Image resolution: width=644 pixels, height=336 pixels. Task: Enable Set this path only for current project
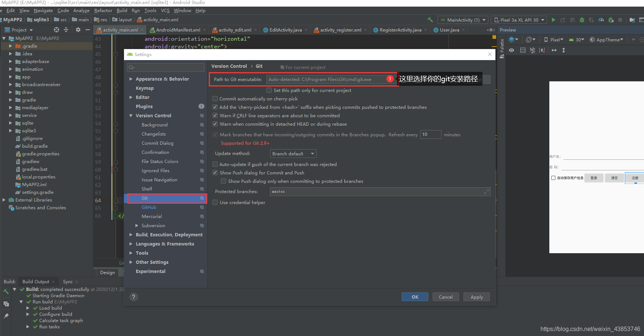pyautogui.click(x=269, y=90)
